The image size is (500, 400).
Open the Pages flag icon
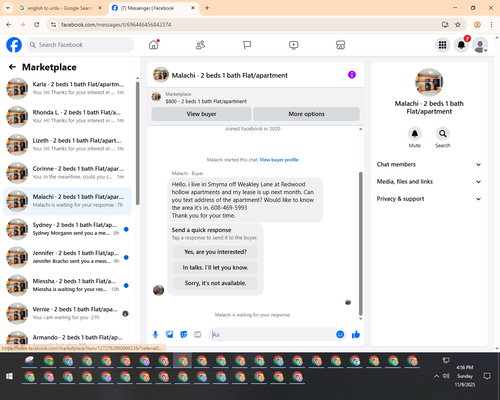coord(247,45)
